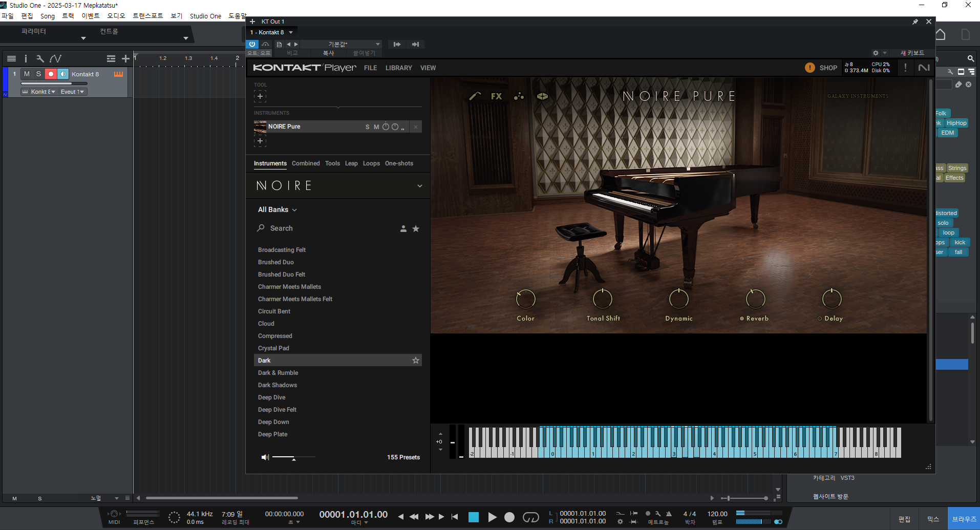Stop playback in the transport bar

click(474, 517)
